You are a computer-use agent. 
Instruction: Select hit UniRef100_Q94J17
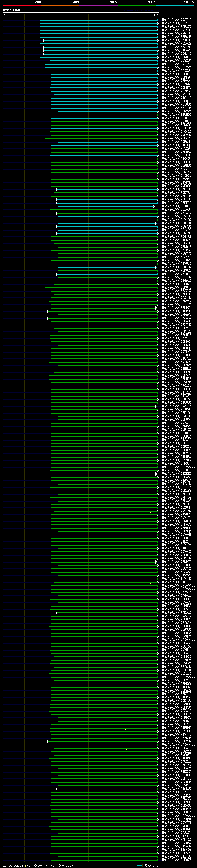click(x=177, y=54)
